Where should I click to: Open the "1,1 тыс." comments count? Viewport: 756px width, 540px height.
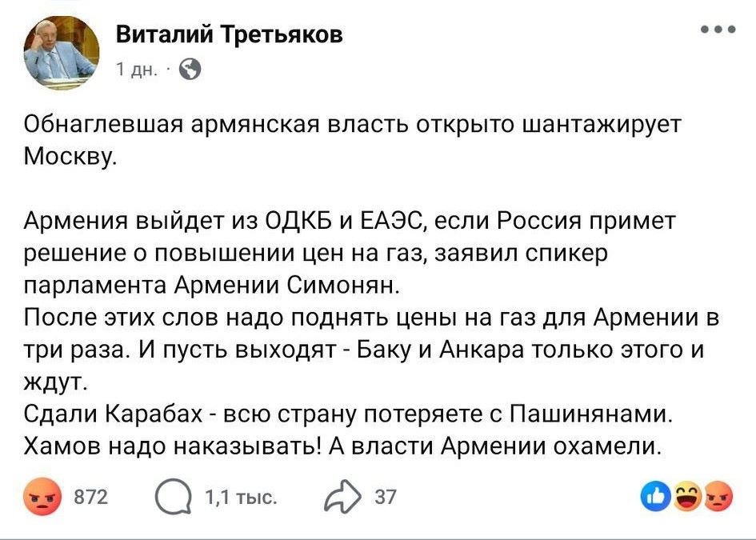(240, 498)
